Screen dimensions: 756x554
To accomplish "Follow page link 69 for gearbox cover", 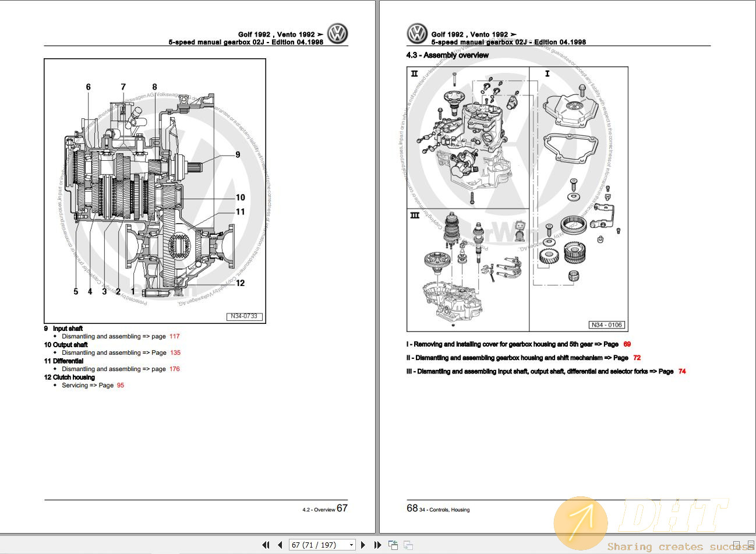I will click(627, 344).
